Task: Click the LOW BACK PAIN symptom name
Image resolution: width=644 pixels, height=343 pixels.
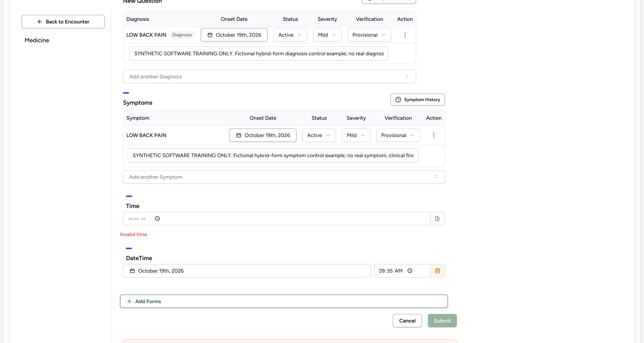Action: pos(146,135)
